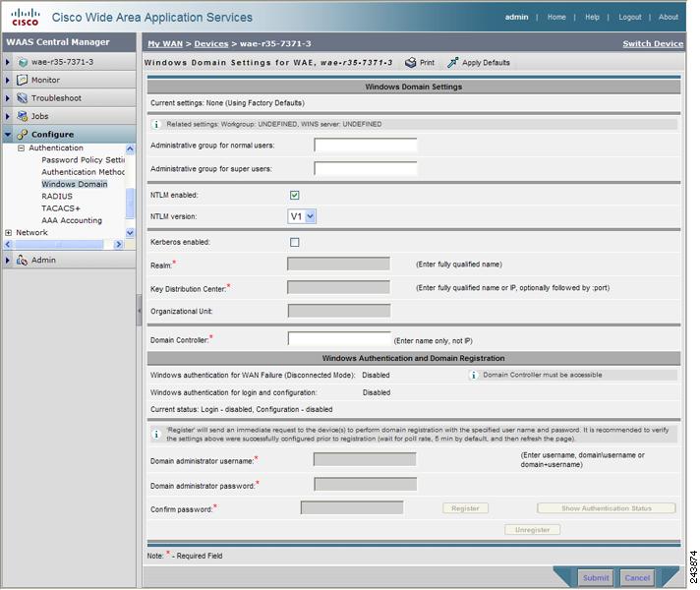
Task: Click Administrative group for super users field
Action: tap(365, 168)
